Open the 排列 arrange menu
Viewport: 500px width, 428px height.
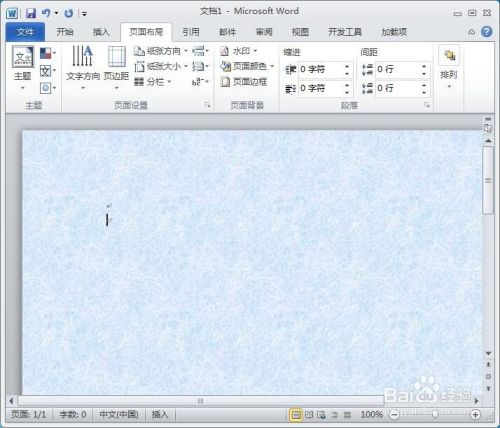click(449, 68)
